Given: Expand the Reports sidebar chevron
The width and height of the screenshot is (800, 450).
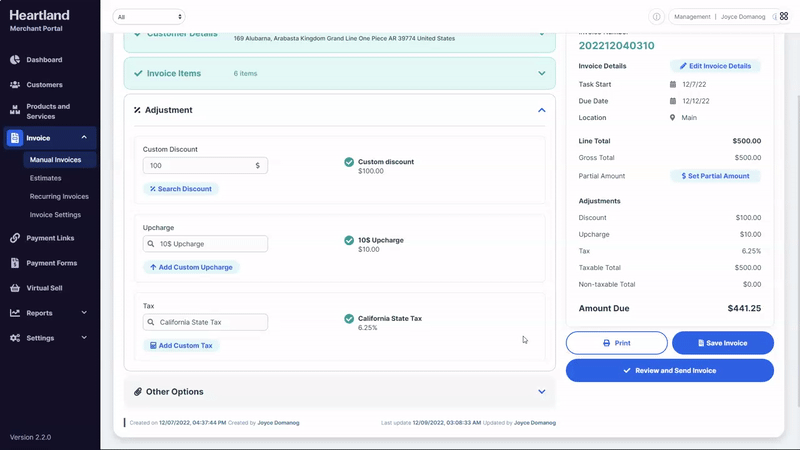Looking at the screenshot, I should point(84,312).
